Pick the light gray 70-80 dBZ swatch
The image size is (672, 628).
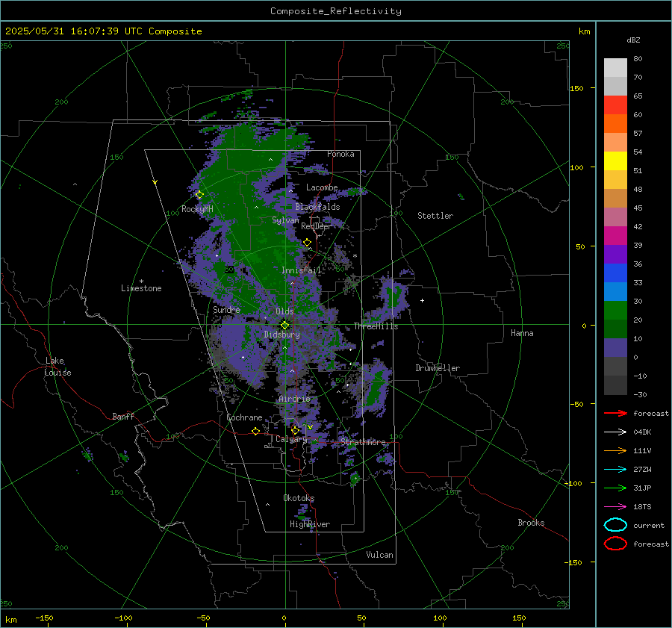pos(615,67)
